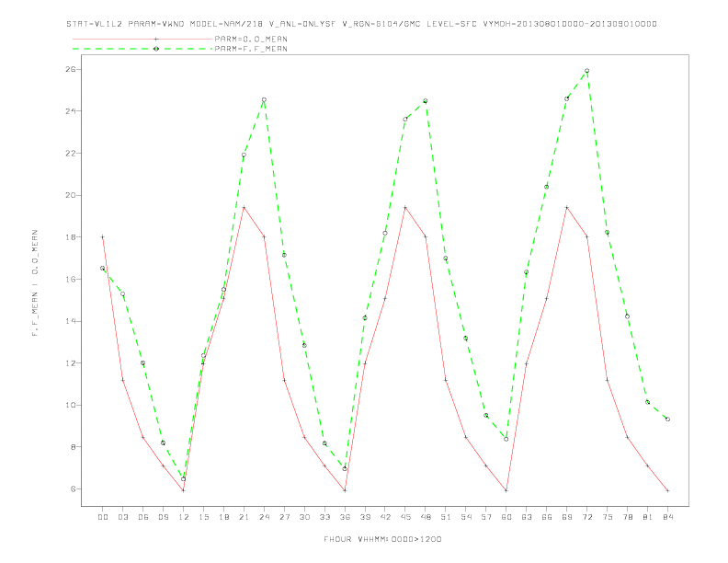
Task: Click the red plus marker at forecast hour 00
Action: pyautogui.click(x=103, y=237)
